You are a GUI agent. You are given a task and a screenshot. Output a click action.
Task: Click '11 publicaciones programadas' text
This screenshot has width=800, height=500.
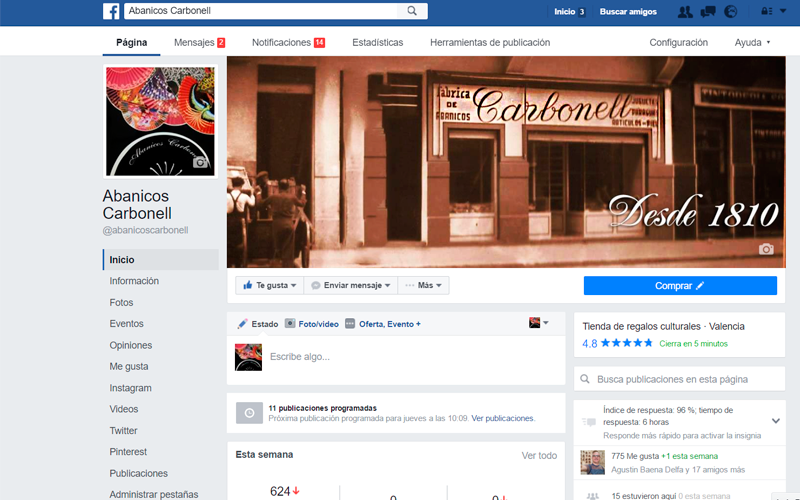coord(322,408)
